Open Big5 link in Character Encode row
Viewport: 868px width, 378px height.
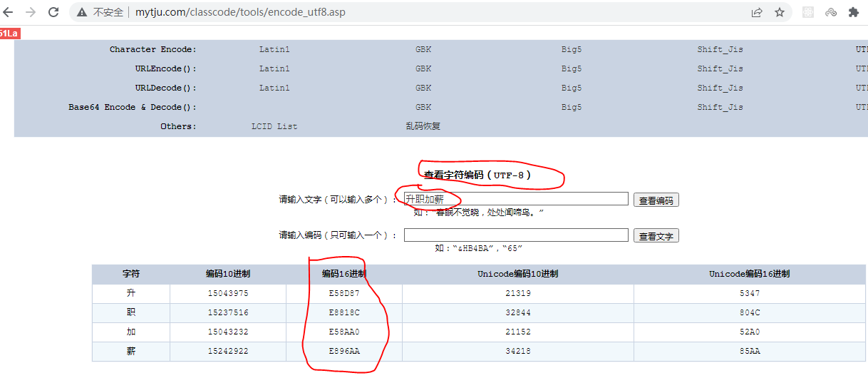pos(572,49)
